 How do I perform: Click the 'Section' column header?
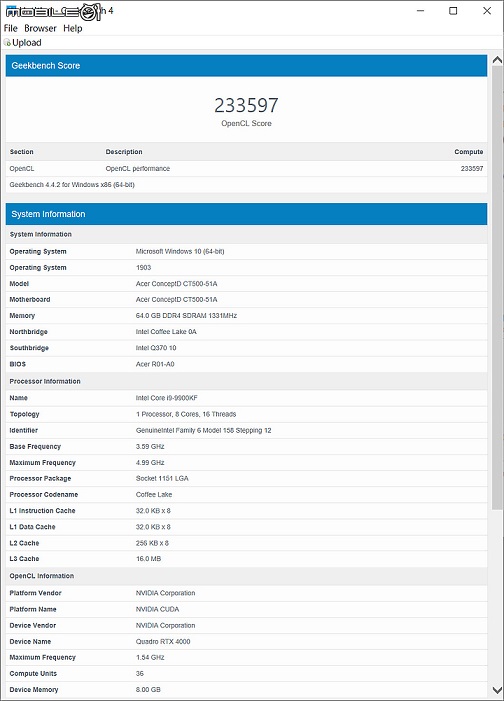21,152
